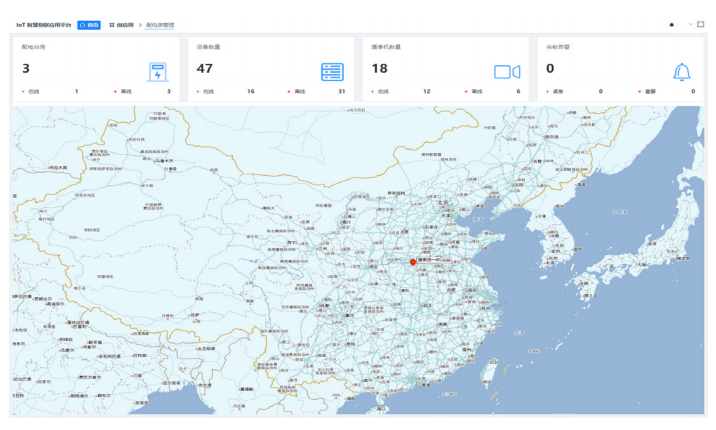Viewport: 716px width, 430px height.
Task: Click Taiwan island on the map
Action: coord(490,373)
